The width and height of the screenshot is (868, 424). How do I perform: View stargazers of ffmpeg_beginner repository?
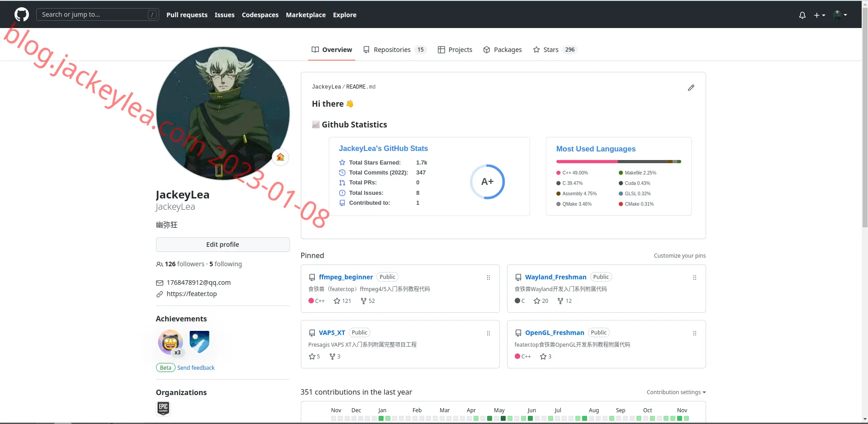(x=342, y=301)
